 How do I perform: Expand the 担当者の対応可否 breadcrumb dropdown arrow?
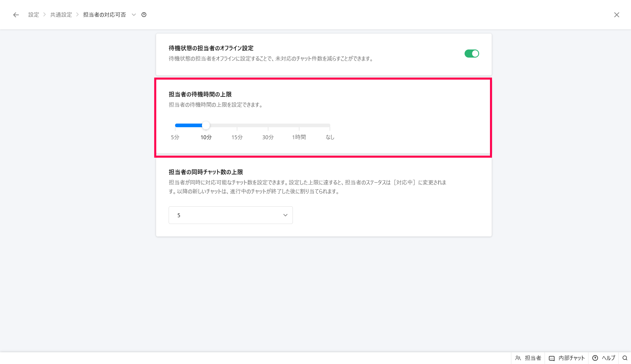point(134,15)
